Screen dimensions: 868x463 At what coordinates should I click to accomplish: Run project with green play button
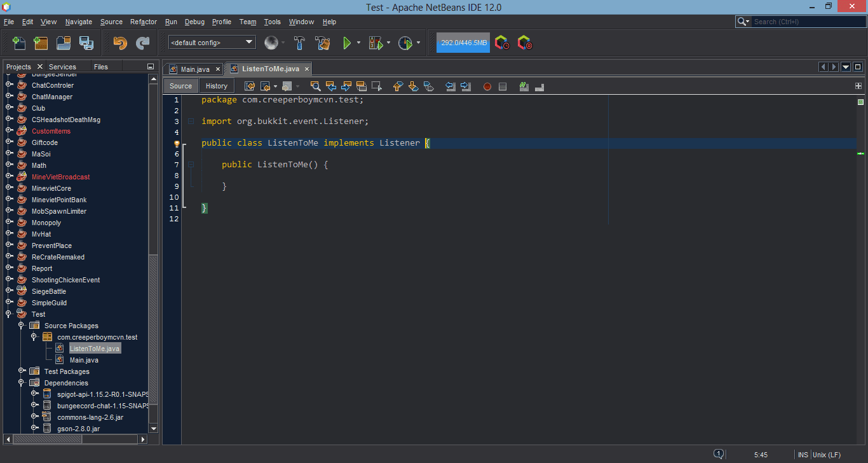[347, 43]
